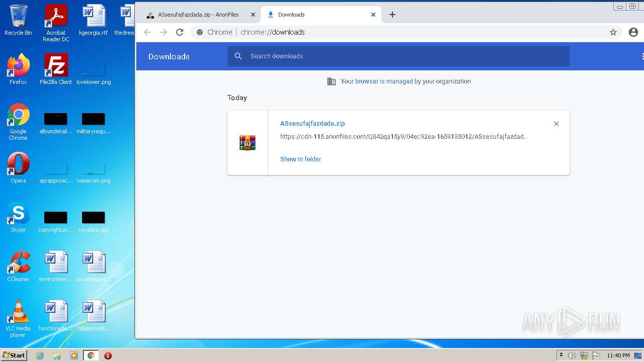The height and width of the screenshot is (362, 644).
Task: Open Chrome profile account icon
Action: (633, 32)
